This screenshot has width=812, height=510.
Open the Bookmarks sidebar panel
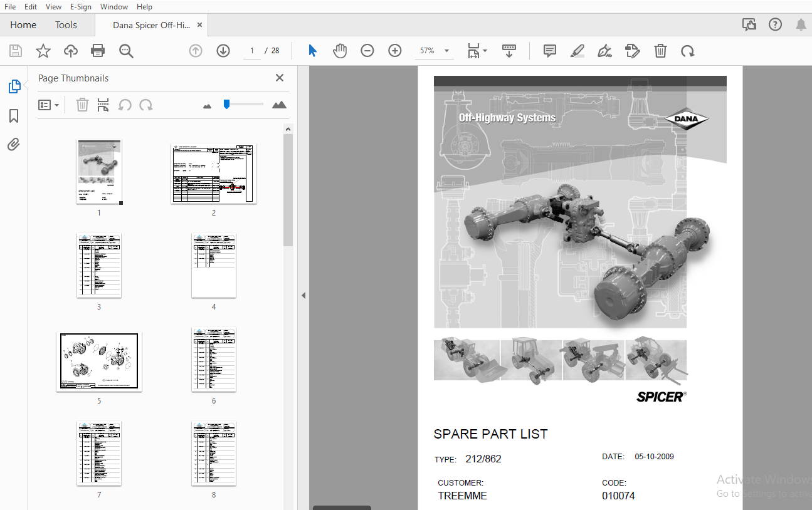[x=14, y=116]
